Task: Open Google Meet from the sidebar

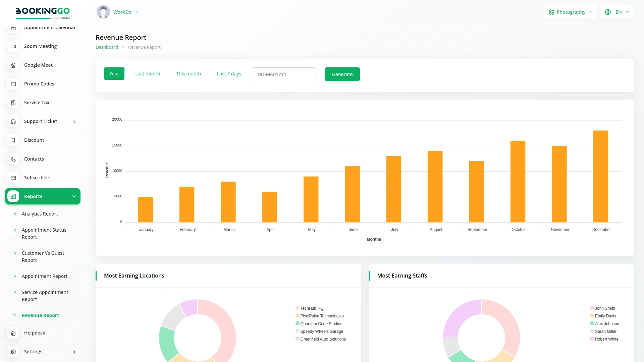Action: (13, 65)
